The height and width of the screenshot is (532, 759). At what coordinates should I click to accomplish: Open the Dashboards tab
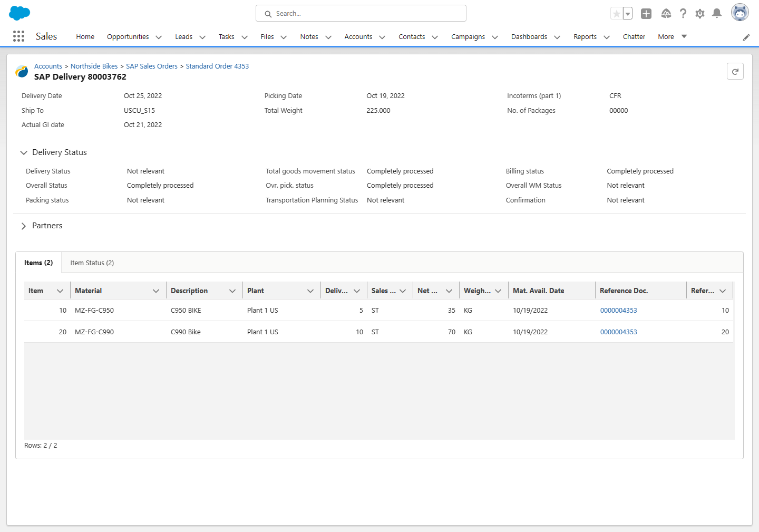[x=529, y=36]
